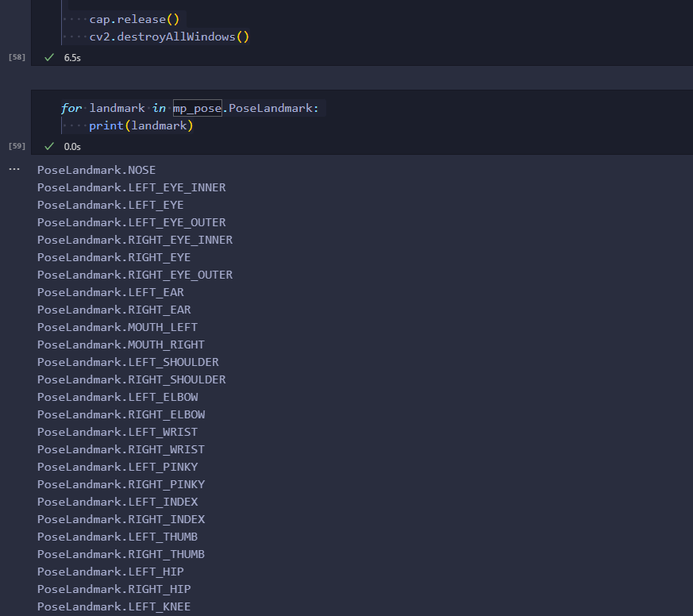Click the green checkmark beside 0.0s
The height and width of the screenshot is (616, 693).
tap(49, 146)
